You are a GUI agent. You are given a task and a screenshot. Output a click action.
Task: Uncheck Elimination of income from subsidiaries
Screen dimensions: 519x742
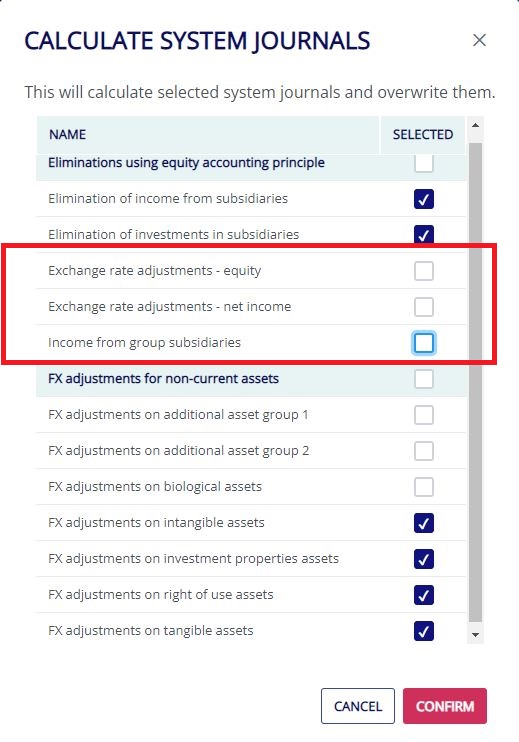[x=423, y=199]
